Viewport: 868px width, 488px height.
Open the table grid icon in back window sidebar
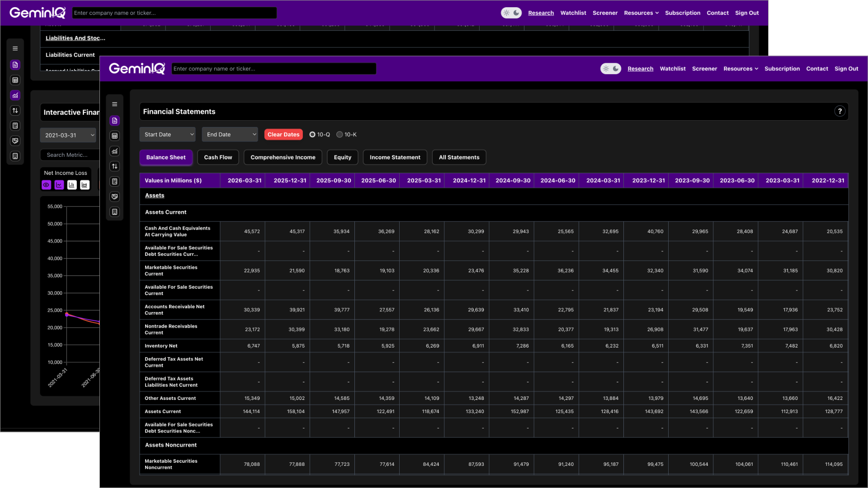point(15,80)
